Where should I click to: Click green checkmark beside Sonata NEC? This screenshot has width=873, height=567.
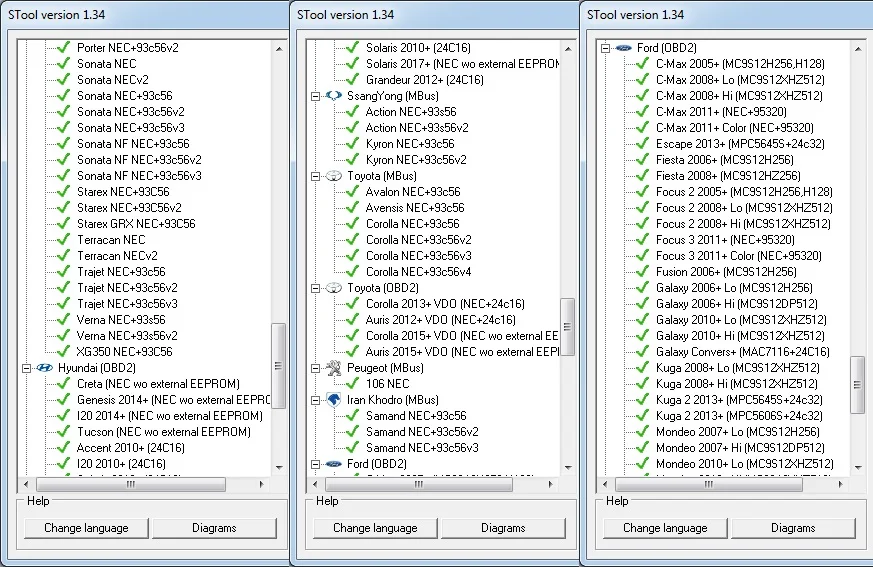point(63,63)
